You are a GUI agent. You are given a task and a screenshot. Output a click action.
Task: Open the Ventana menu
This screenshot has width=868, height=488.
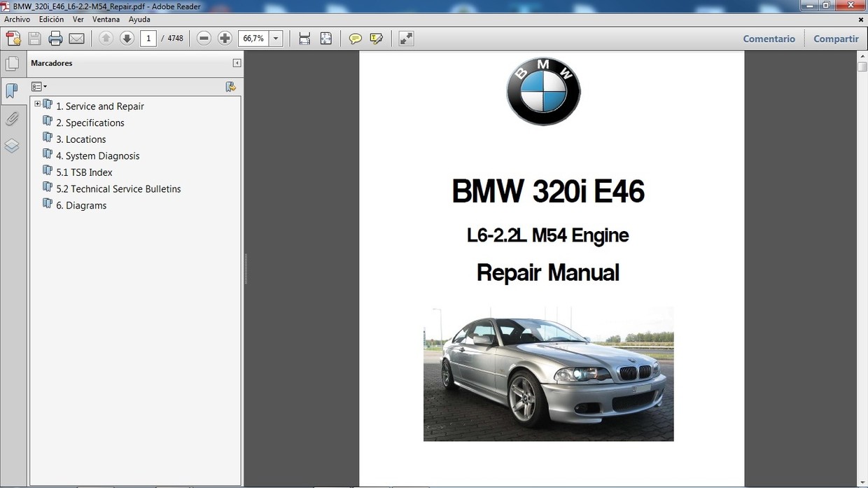[x=106, y=20]
